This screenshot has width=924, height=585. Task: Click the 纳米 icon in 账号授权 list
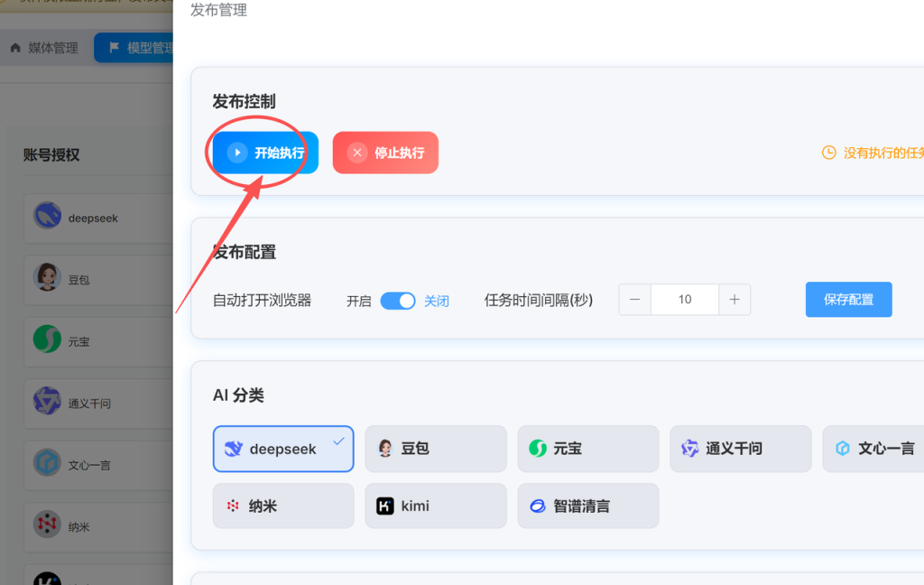point(47,525)
